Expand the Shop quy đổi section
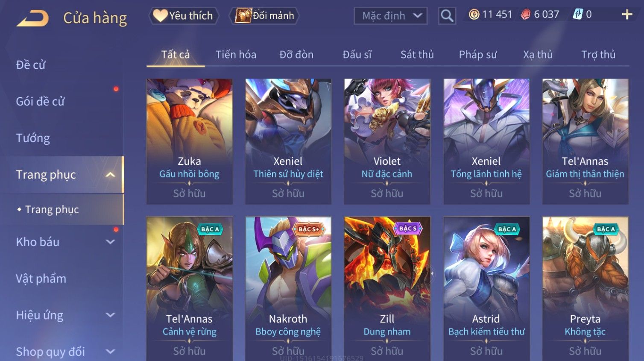The width and height of the screenshot is (644, 361). tap(110, 352)
